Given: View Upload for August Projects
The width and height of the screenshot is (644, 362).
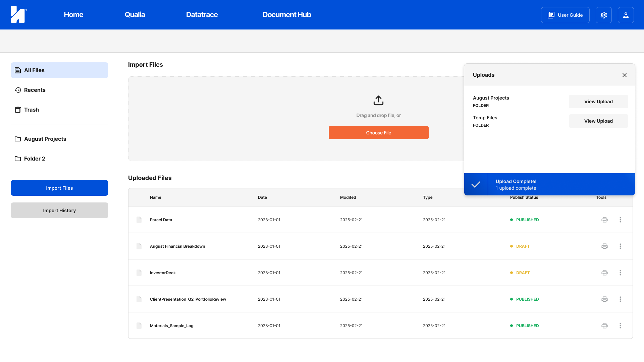Looking at the screenshot, I should 598,102.
